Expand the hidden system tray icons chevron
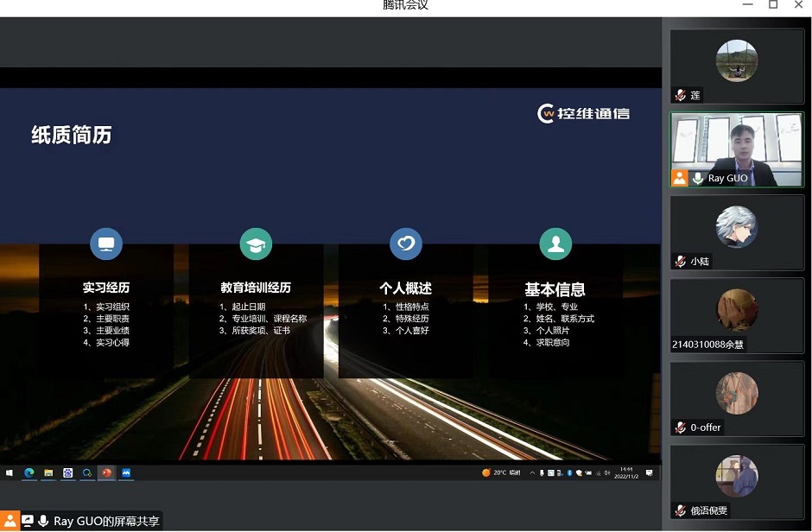The height and width of the screenshot is (532, 812). (532, 472)
